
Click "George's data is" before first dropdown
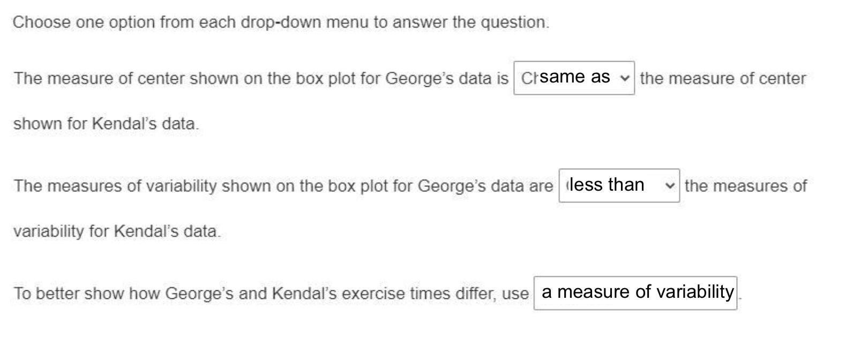point(446,79)
